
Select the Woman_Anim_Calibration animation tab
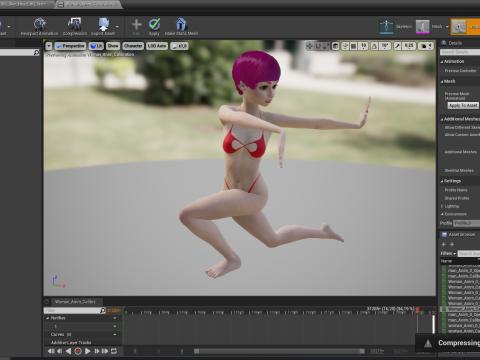[x=90, y=4]
